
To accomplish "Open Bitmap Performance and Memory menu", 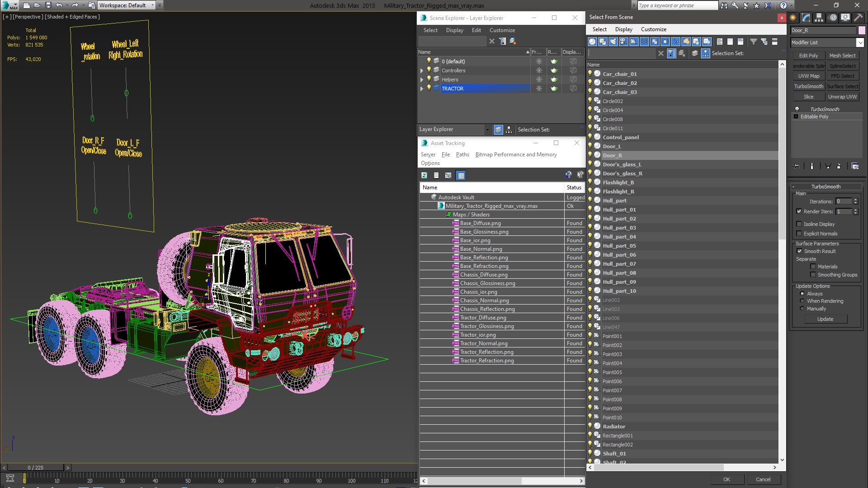I will pyautogui.click(x=516, y=155).
